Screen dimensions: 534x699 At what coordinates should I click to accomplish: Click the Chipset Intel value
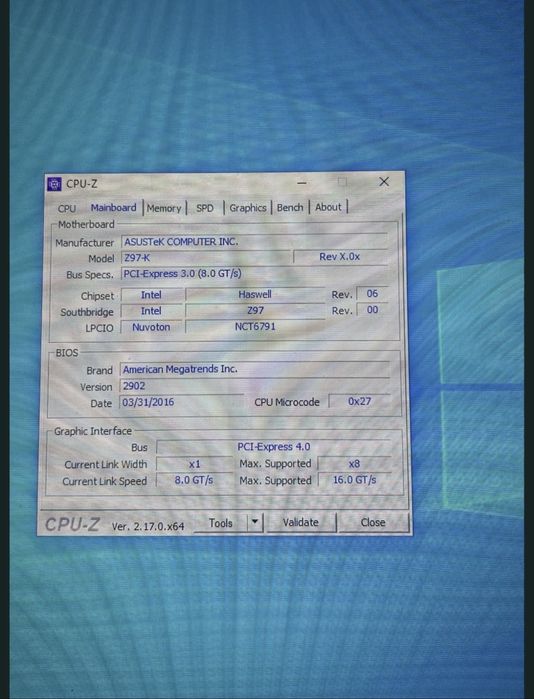tap(152, 295)
